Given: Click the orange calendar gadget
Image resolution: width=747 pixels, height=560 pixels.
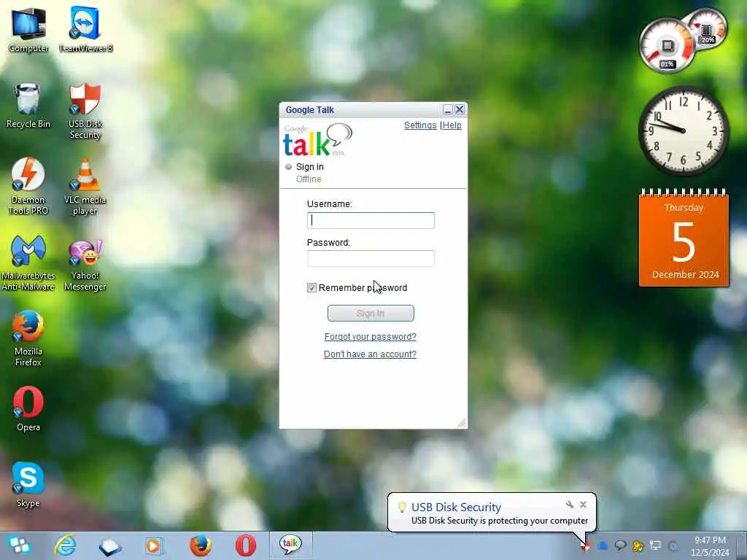Looking at the screenshot, I should 684,238.
